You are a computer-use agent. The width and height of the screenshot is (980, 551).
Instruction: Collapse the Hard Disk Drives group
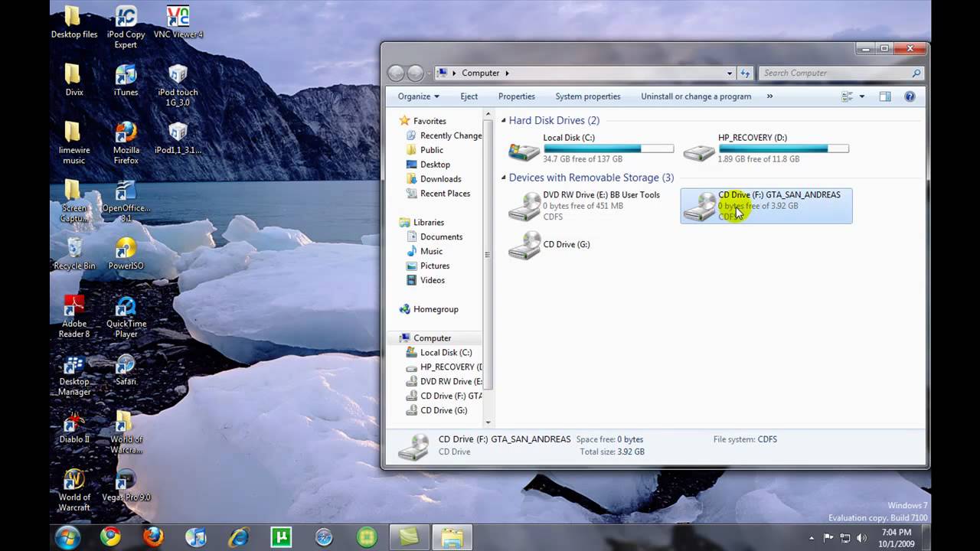[504, 121]
